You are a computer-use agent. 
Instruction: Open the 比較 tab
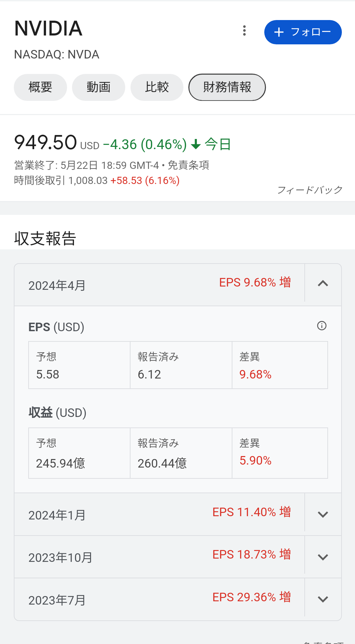[157, 87]
